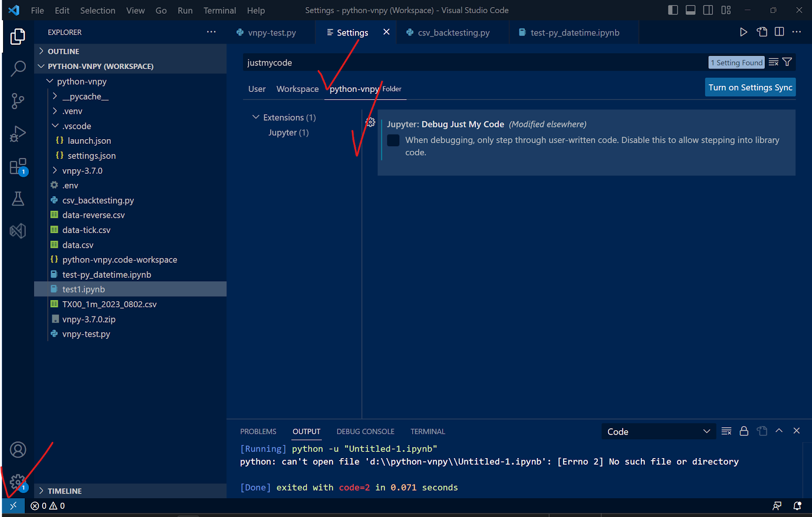Toggle secondary side bar visibility
This screenshot has width=812, height=517.
click(708, 10)
